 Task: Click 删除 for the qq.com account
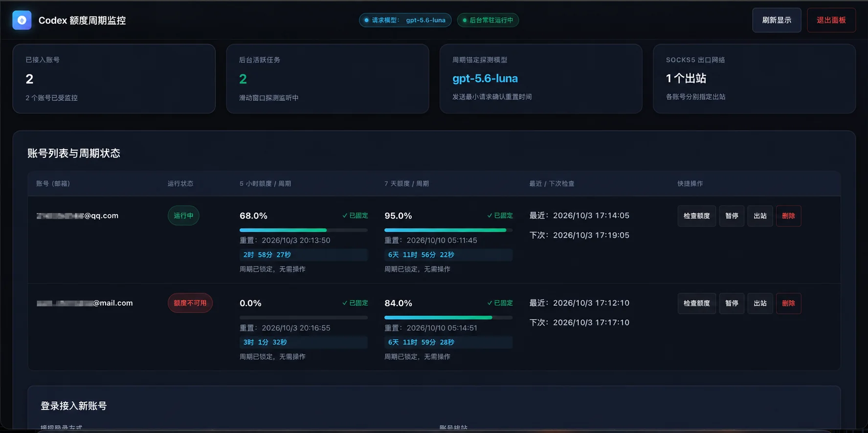coord(788,216)
